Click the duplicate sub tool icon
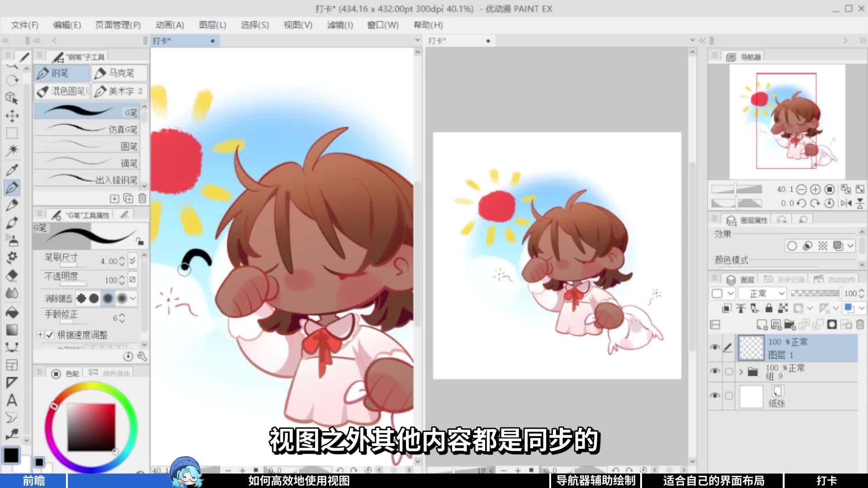Screen dimensions: 868x488 tap(128, 198)
